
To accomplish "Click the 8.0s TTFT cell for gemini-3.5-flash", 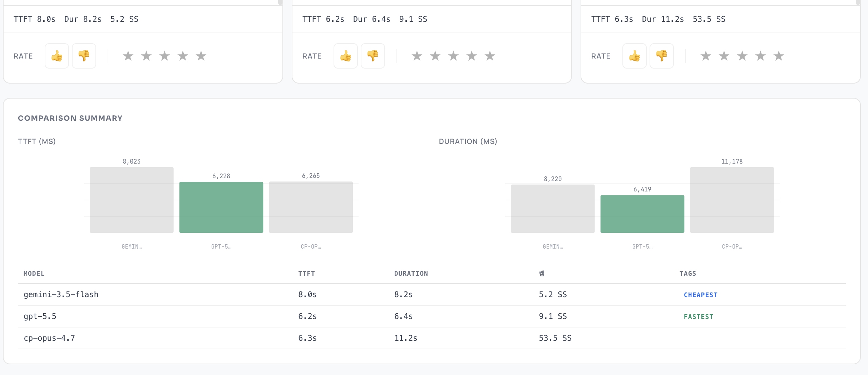I will point(307,295).
